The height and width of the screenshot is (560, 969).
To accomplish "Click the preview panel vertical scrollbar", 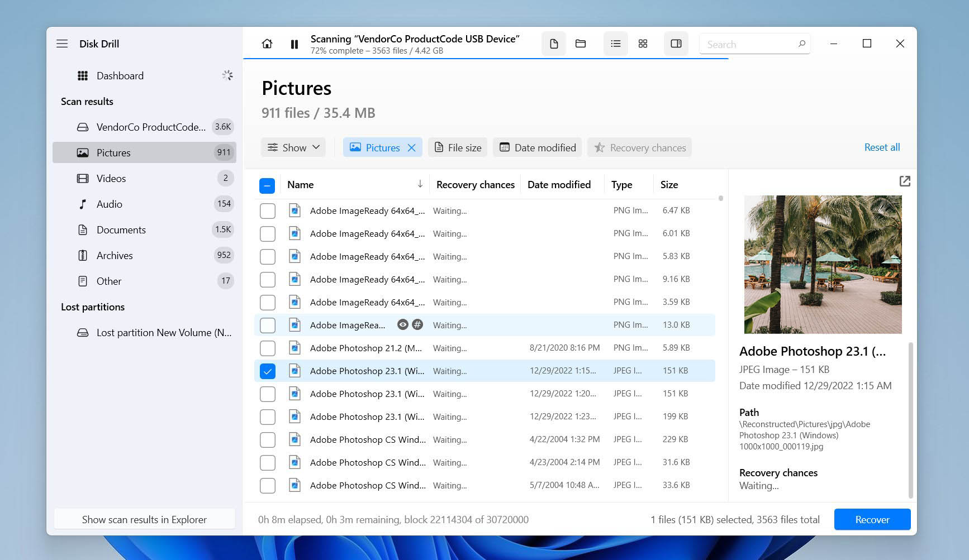I will 910,420.
